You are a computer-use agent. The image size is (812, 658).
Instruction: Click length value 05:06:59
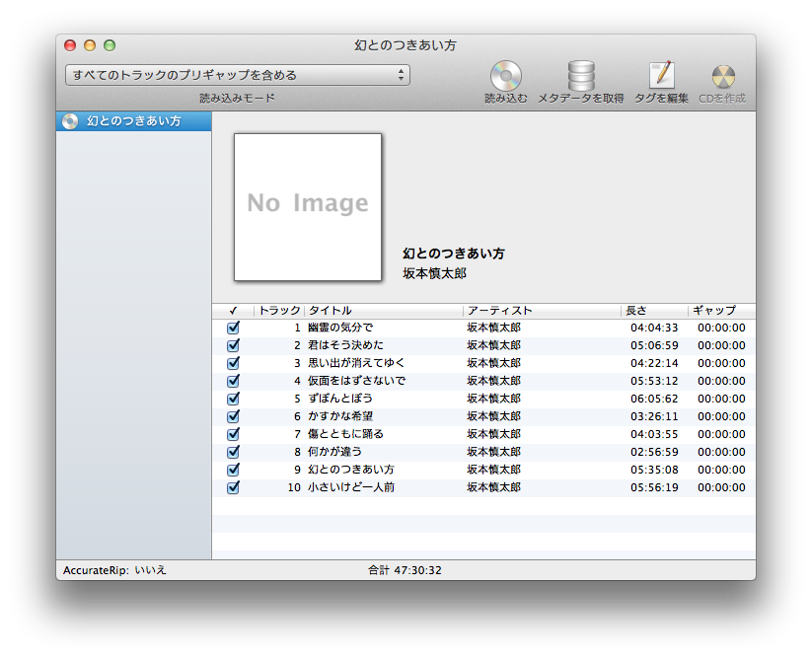point(654,345)
